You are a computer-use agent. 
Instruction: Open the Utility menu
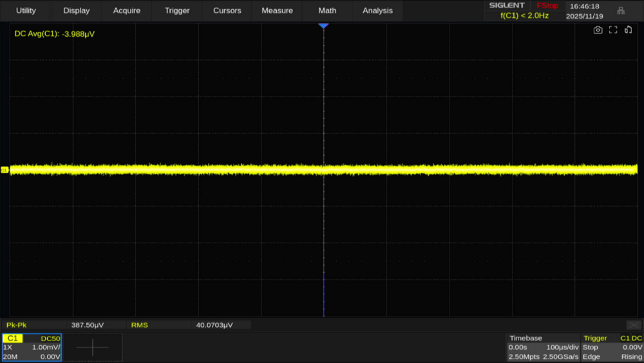tap(26, 10)
